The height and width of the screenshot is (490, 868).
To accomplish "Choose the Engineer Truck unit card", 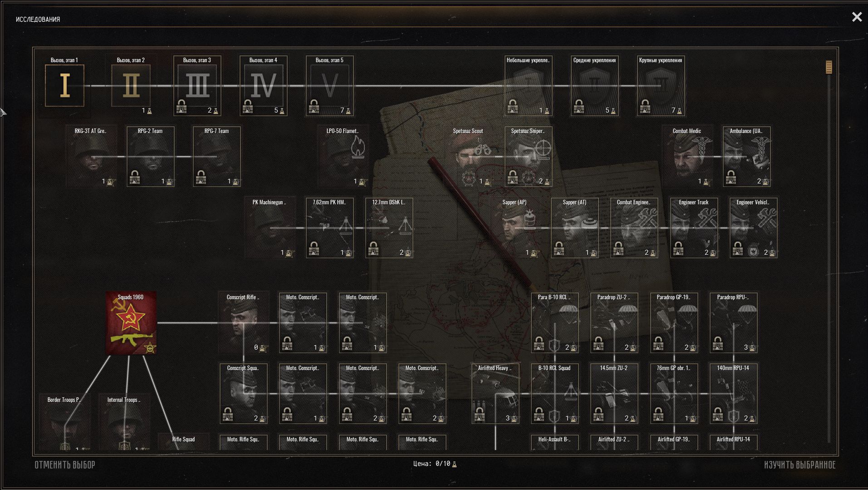I will [694, 228].
